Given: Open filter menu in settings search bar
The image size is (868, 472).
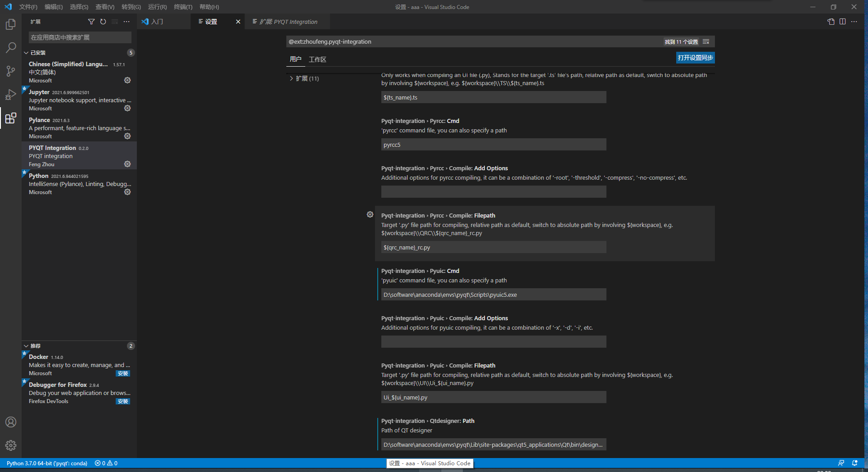Looking at the screenshot, I should [x=706, y=42].
